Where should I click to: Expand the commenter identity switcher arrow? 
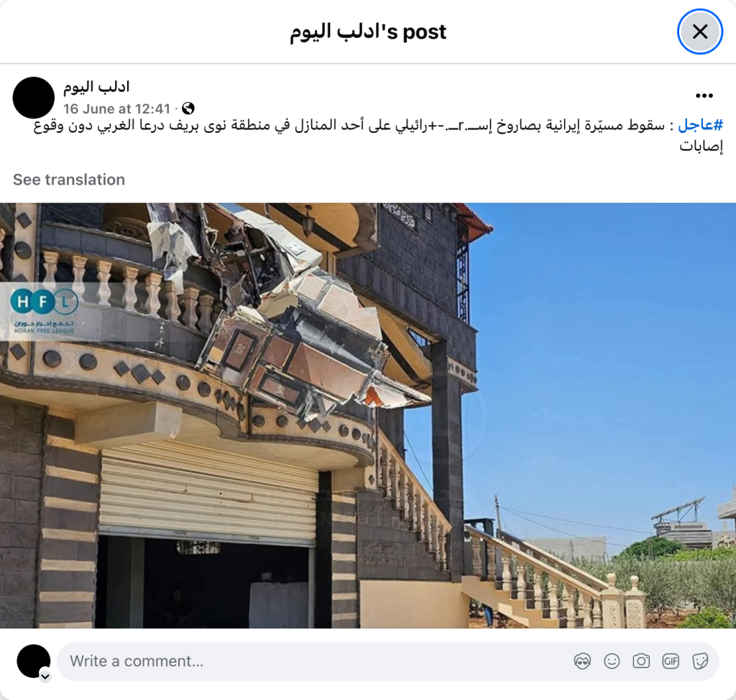(45, 676)
